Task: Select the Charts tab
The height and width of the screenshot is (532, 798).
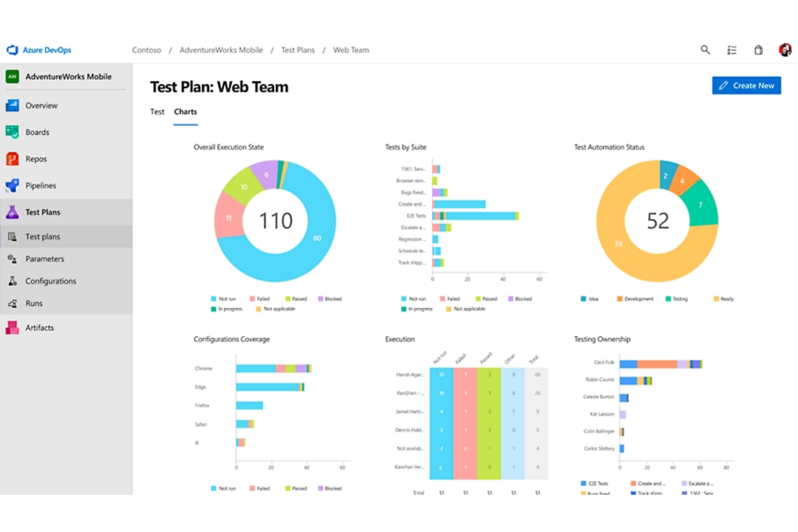Action: [x=185, y=112]
